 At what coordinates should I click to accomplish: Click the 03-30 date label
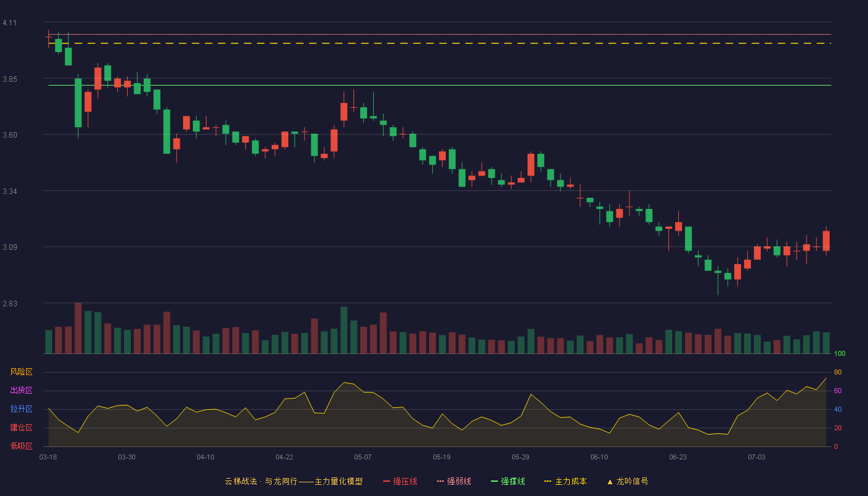[126, 457]
